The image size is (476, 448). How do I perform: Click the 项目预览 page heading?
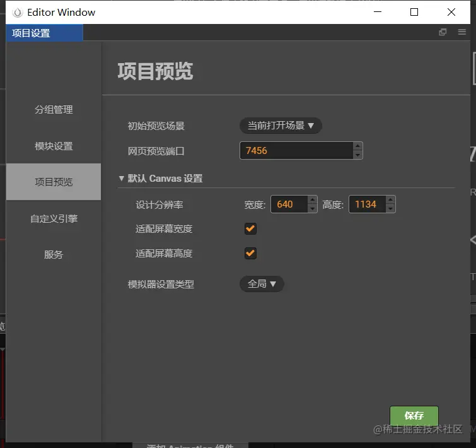(155, 71)
